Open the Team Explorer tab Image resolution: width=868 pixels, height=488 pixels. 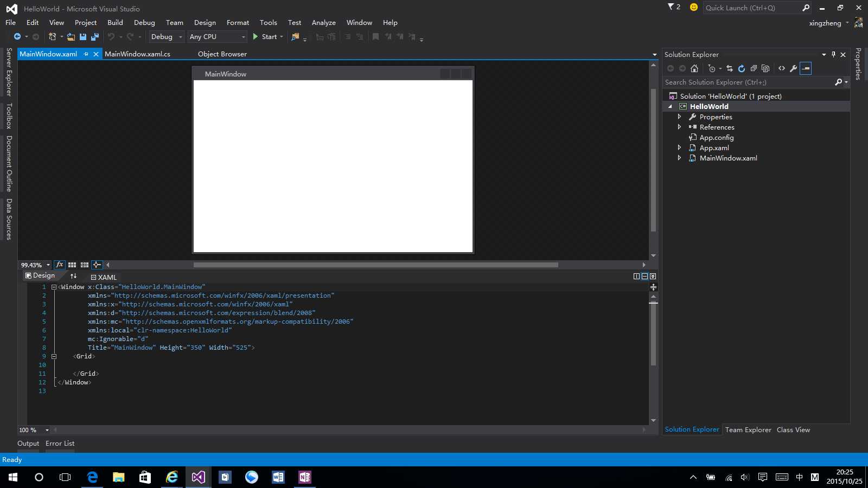748,429
